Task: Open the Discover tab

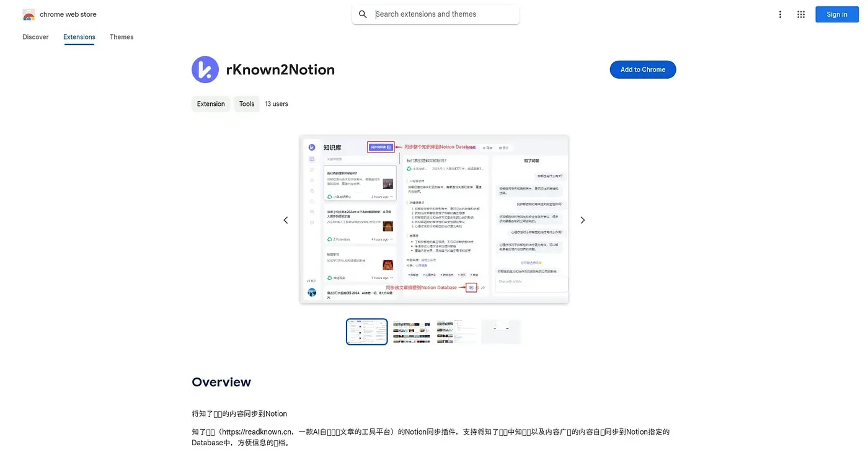Action: pyautogui.click(x=35, y=37)
